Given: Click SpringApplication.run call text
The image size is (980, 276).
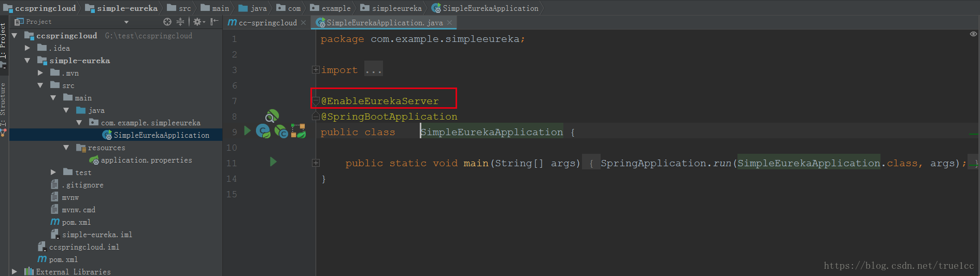Looking at the screenshot, I should [665, 163].
